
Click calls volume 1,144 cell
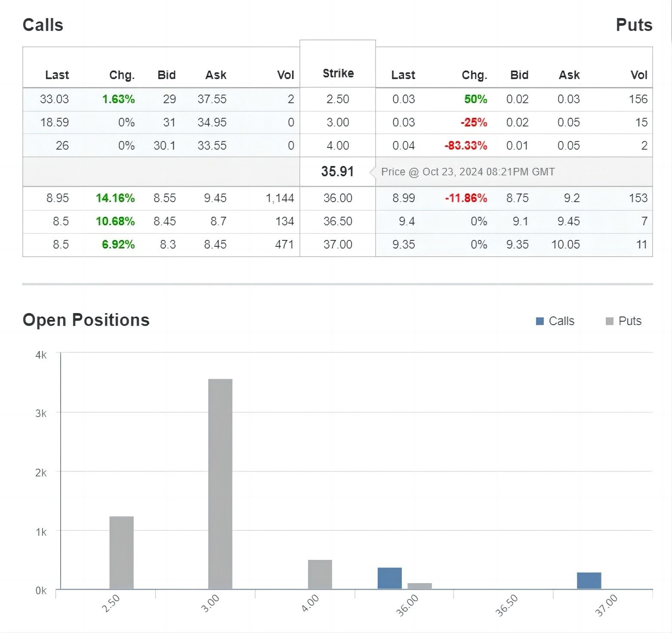click(x=280, y=198)
